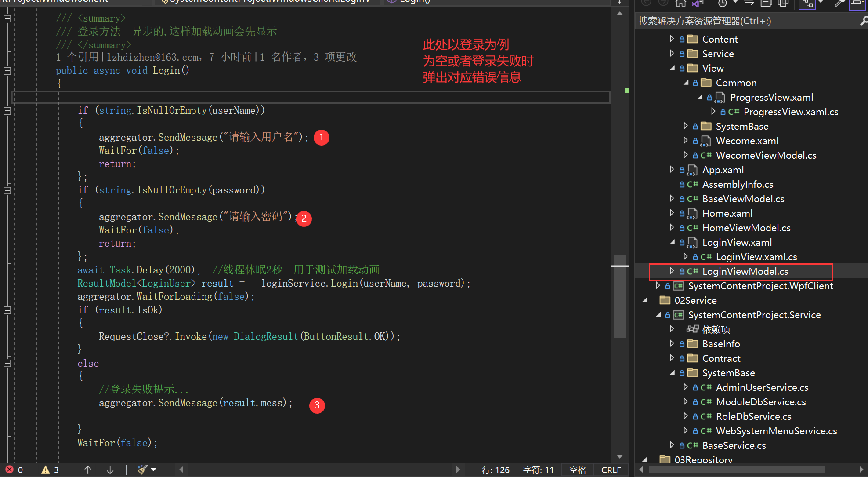Toggle the preview selected items button
Screen dimensions: 868x477
pos(857,4)
